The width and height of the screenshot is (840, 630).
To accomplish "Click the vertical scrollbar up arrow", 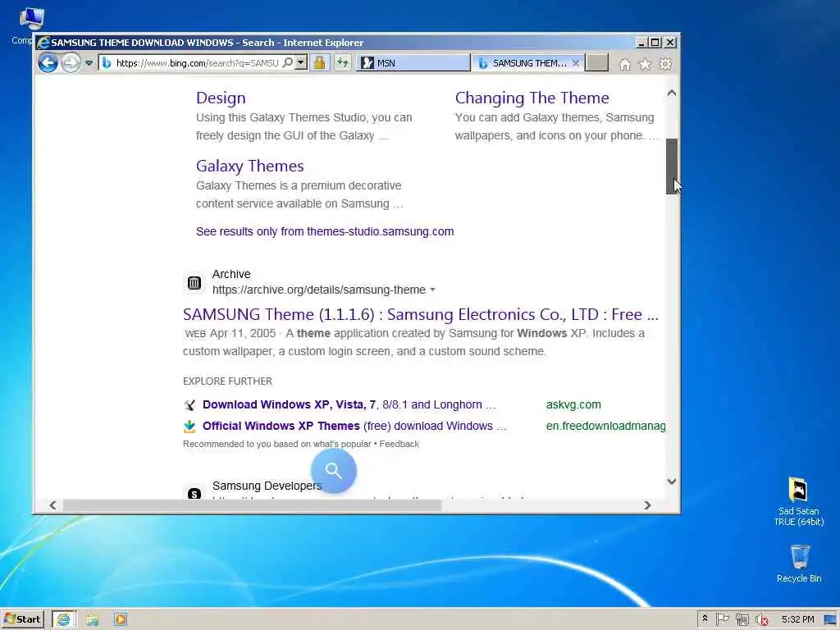I will pyautogui.click(x=672, y=94).
